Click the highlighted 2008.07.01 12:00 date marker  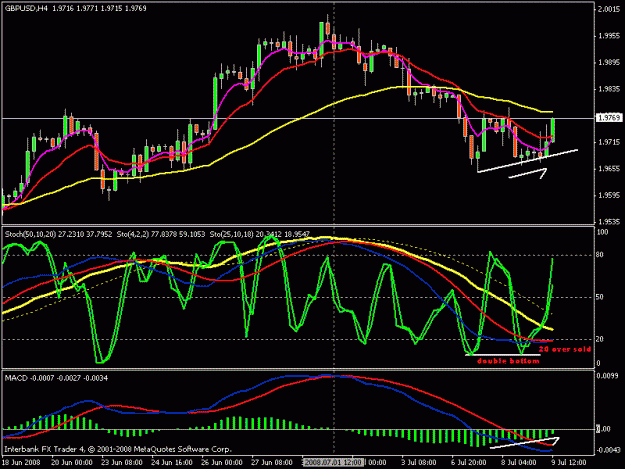332,463
